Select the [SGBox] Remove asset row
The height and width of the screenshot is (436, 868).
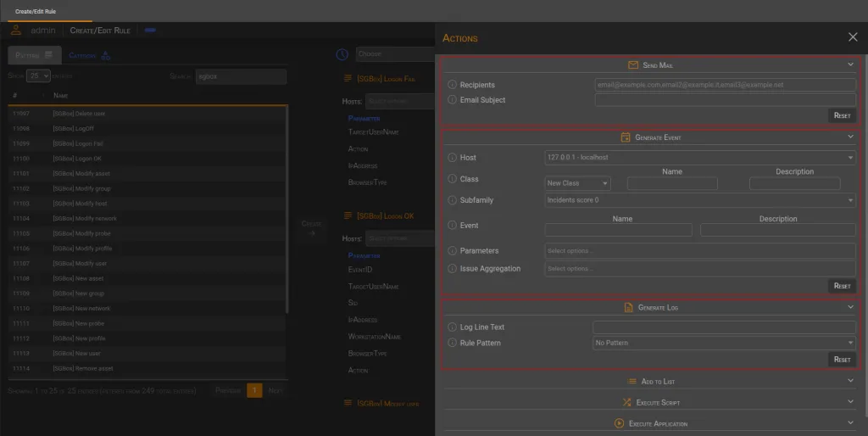coord(147,368)
